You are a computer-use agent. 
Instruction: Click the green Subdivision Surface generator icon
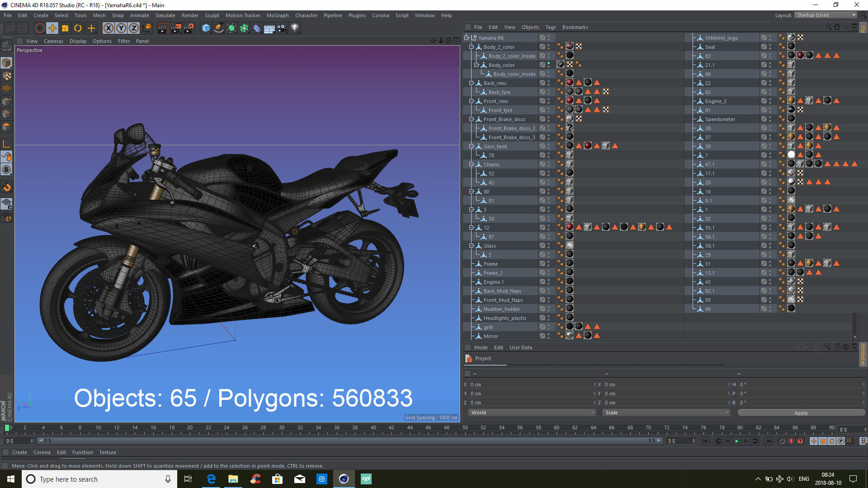pyautogui.click(x=231, y=28)
